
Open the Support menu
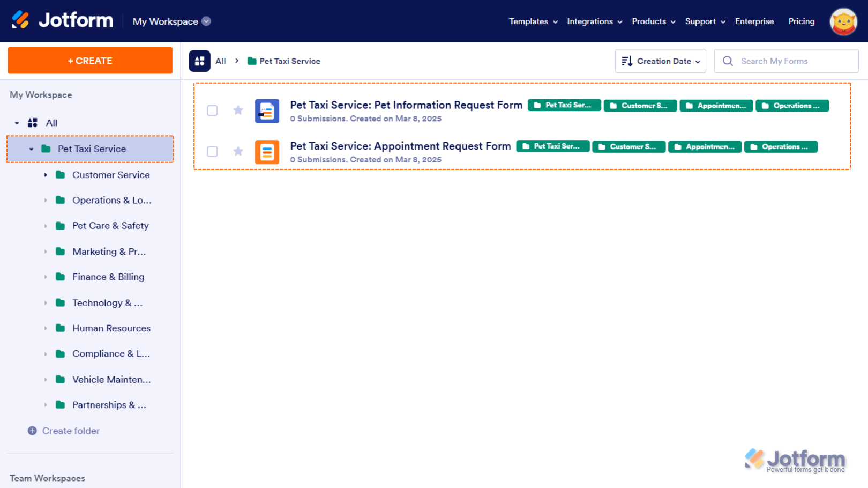click(x=705, y=21)
